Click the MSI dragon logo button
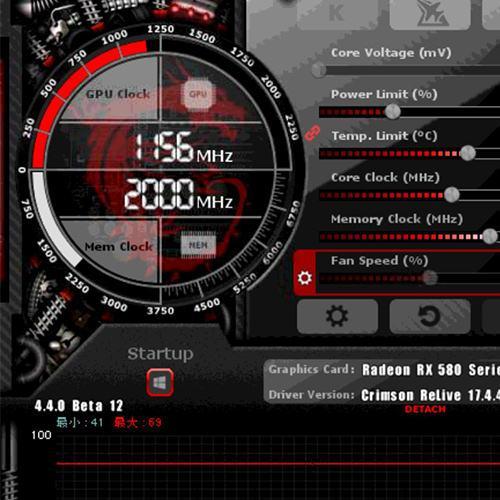The height and width of the screenshot is (500, 500). (x=430, y=15)
